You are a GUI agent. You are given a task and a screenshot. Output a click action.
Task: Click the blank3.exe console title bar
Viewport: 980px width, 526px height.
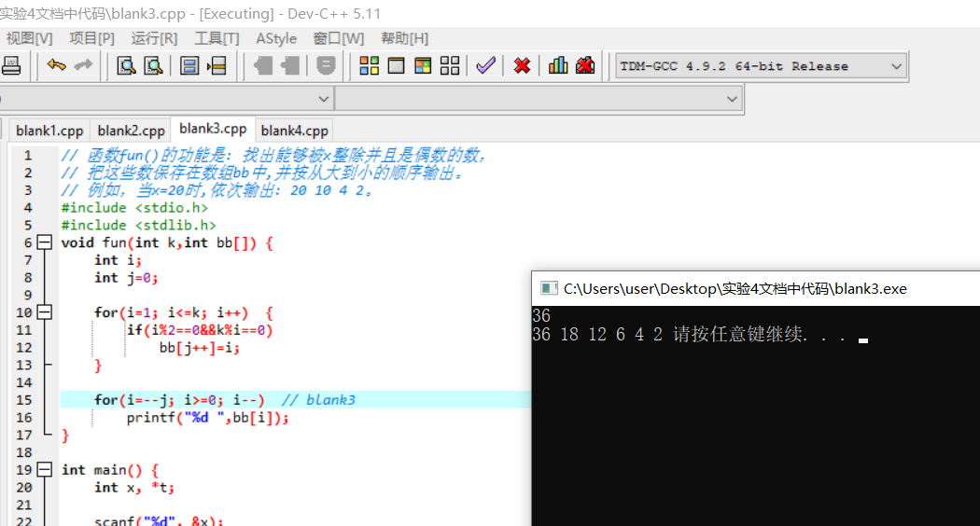pyautogui.click(x=756, y=288)
